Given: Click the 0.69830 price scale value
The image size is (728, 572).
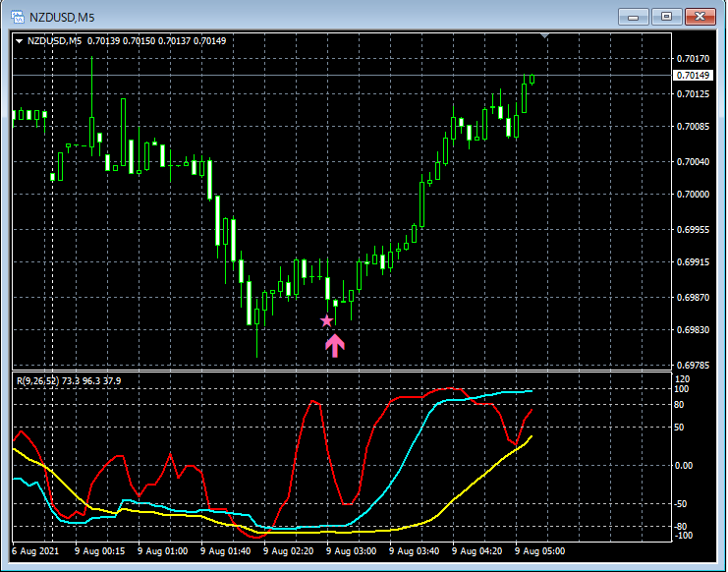Looking at the screenshot, I should point(694,329).
